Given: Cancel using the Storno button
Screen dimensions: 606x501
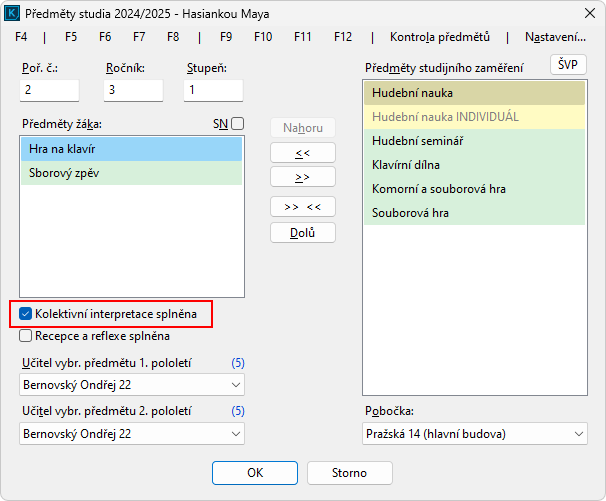Looking at the screenshot, I should coord(350,472).
